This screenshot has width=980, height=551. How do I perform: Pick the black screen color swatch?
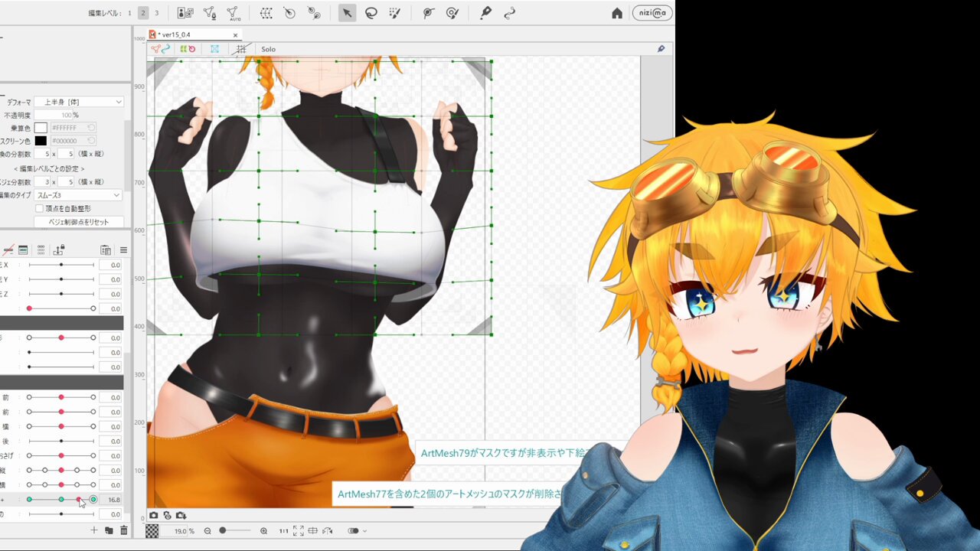click(41, 141)
